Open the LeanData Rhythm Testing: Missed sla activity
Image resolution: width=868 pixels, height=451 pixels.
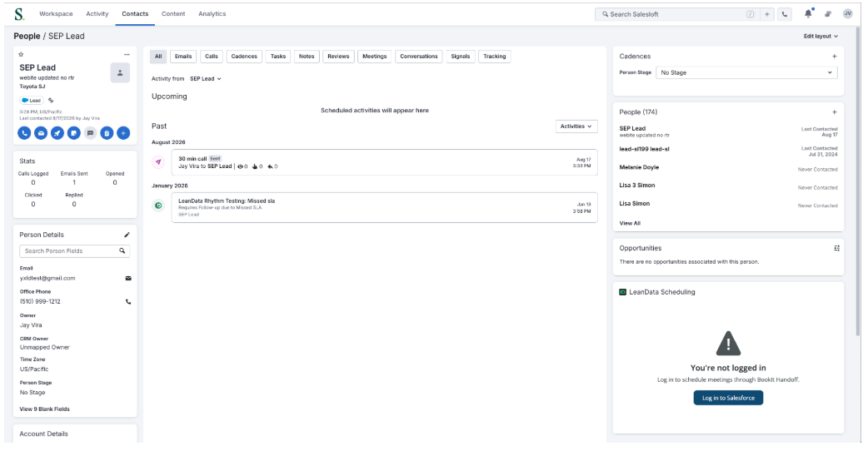point(385,208)
